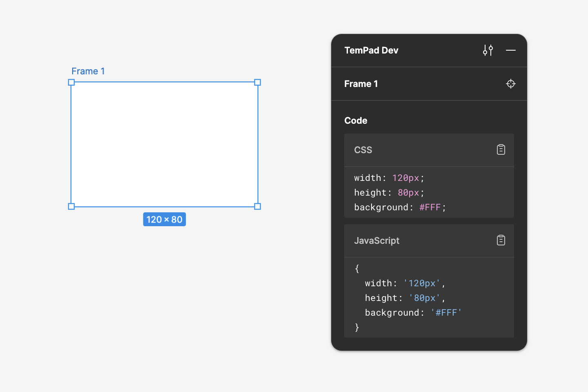Open TemPad Dev preferences sliders icon
Image resolution: width=588 pixels, height=392 pixels.
click(x=488, y=50)
